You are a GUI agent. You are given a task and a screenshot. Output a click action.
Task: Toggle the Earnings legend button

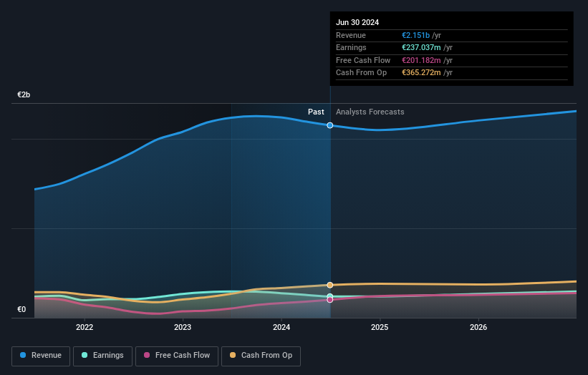coord(102,356)
